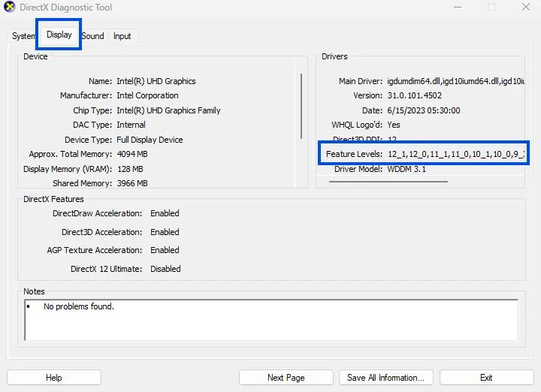Screen dimensions: 541x392
Task: Click the DirectX Diagnostic Tool title icon
Action: click(x=10, y=7)
